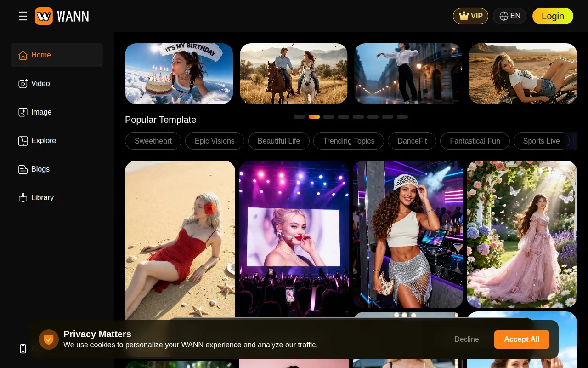Image resolution: width=588 pixels, height=368 pixels.
Task: Select the active orange carousel dot
Action: coord(314,117)
